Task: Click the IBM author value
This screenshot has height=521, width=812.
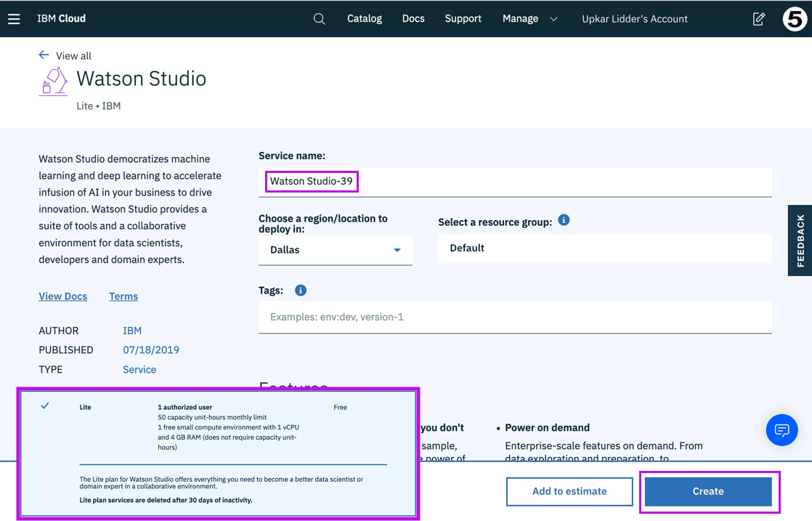Action: [132, 331]
